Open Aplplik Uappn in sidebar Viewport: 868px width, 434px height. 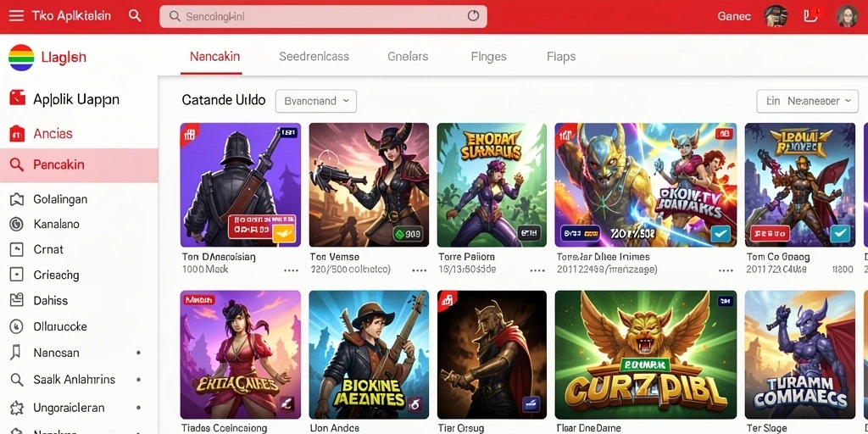(x=75, y=100)
